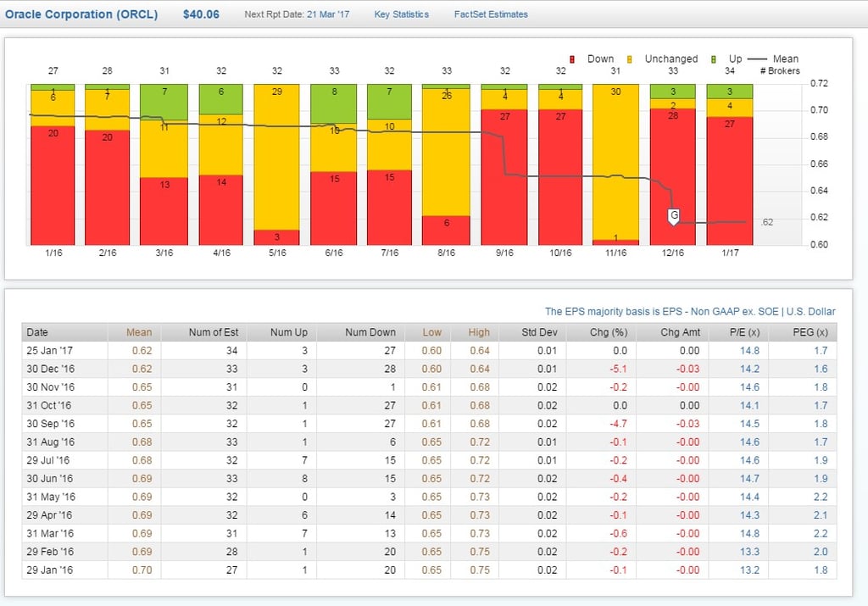This screenshot has height=606, width=868.
Task: Click the EPS majority basis note text
Action: click(690, 312)
